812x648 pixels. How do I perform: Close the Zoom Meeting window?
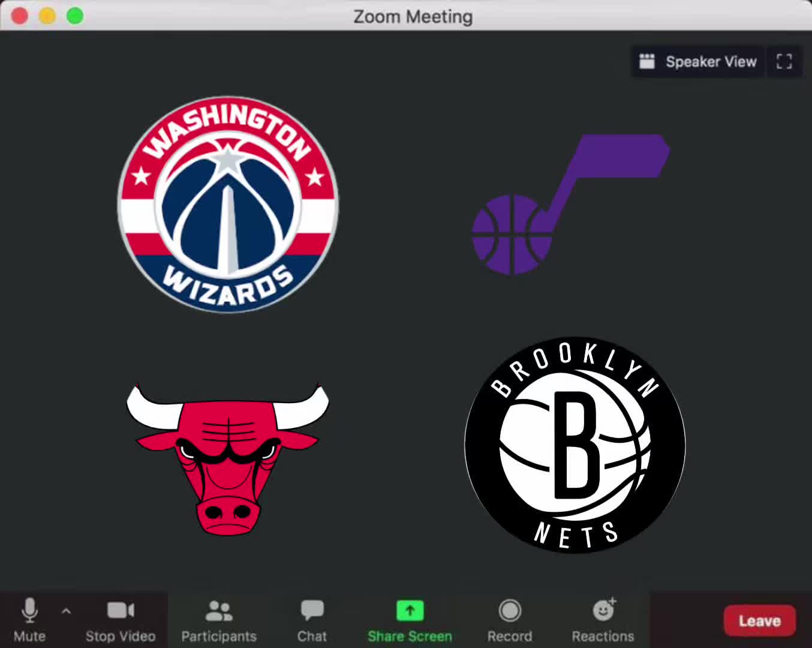[x=20, y=16]
